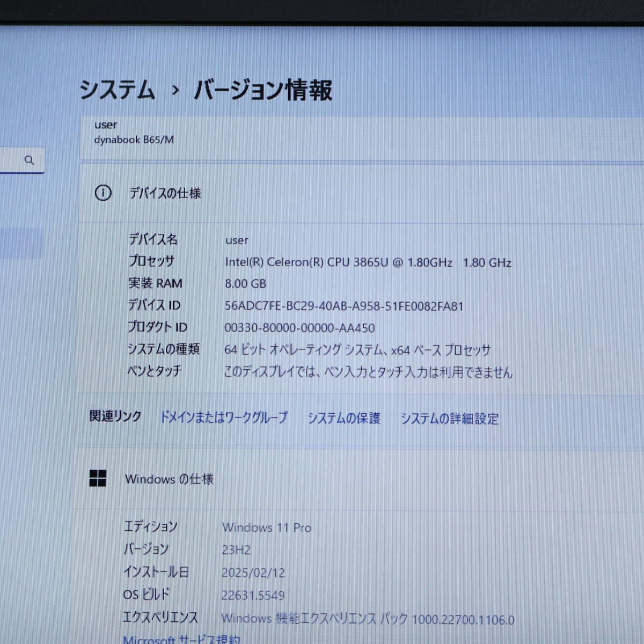
Task: Click the device name value user
Action: click(x=237, y=240)
